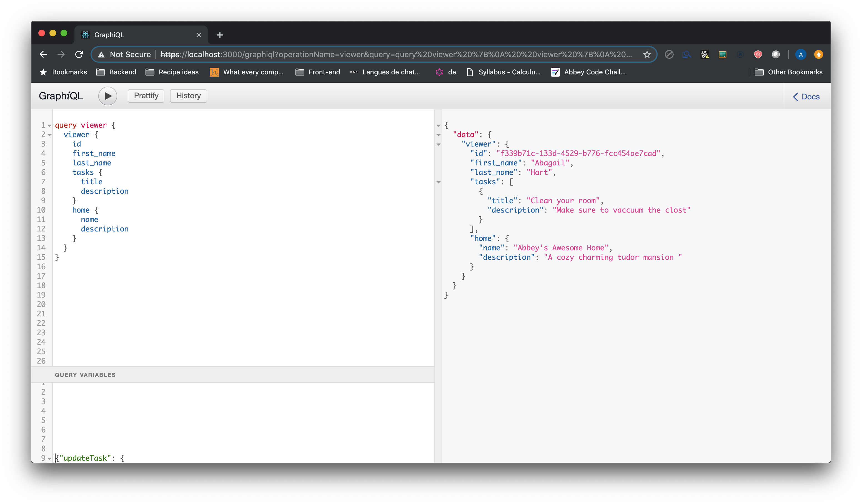Click the green picture extension icon
The height and width of the screenshot is (504, 862).
[x=722, y=54]
